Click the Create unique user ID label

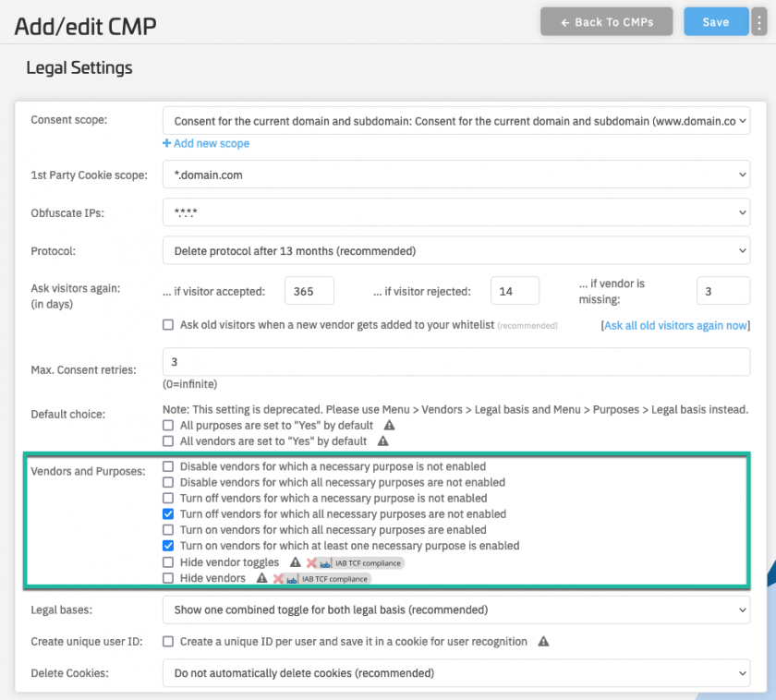tap(87, 642)
